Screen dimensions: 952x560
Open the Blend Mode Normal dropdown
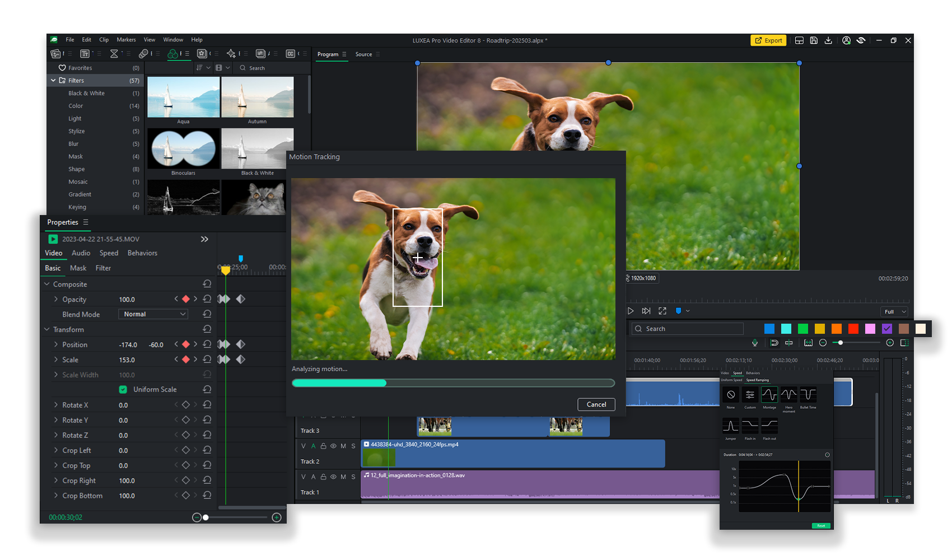tap(153, 314)
